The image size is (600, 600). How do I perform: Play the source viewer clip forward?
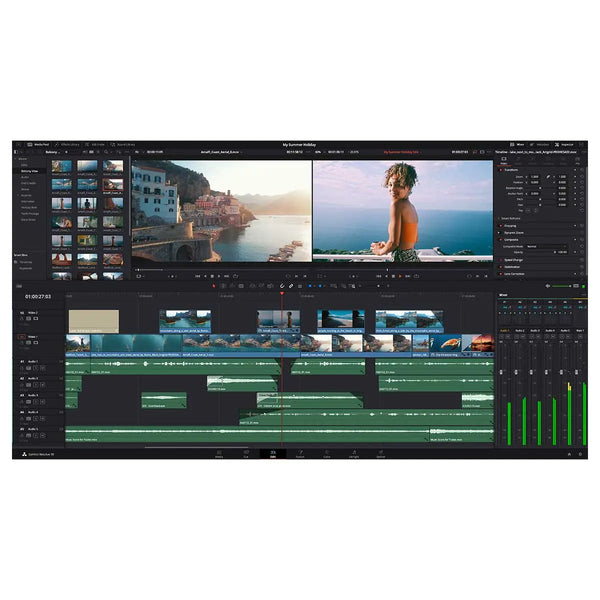pos(219,276)
